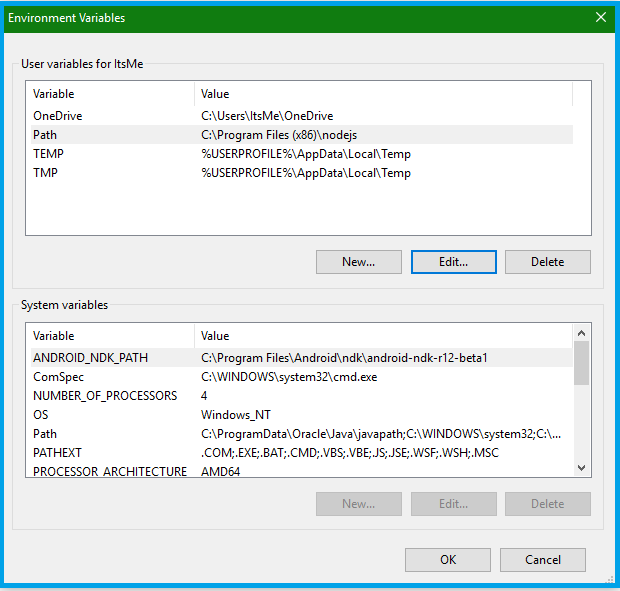Select the ComSpec system variable
Image resolution: width=620 pixels, height=591 pixels.
point(302,377)
